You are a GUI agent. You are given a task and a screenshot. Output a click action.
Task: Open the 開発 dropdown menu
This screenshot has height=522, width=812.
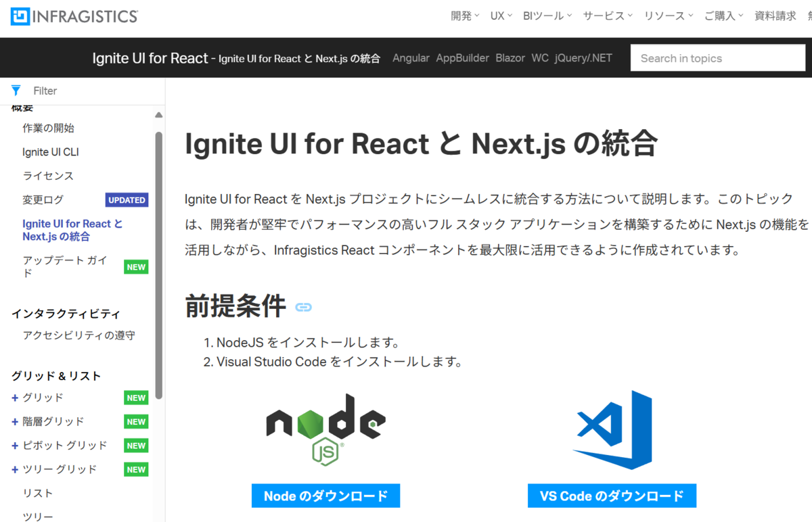tap(465, 16)
